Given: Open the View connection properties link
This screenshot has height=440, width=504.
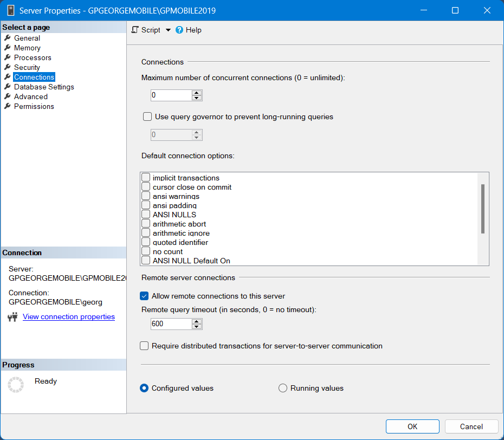Looking at the screenshot, I should click(69, 316).
